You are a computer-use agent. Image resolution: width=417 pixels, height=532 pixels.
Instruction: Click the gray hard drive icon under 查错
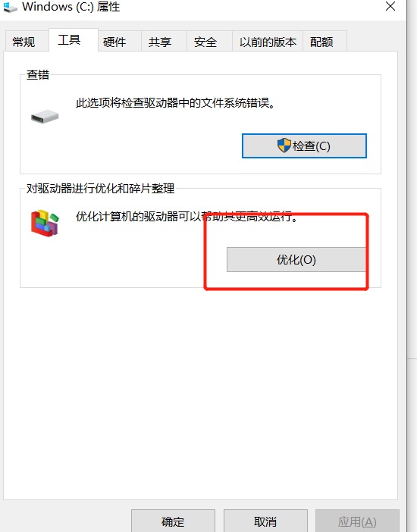[45, 117]
